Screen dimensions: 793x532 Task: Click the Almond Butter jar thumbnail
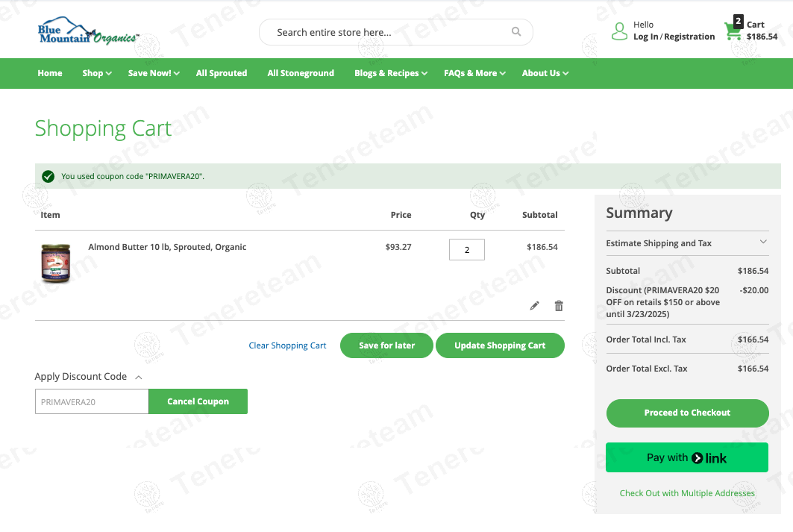click(x=55, y=263)
